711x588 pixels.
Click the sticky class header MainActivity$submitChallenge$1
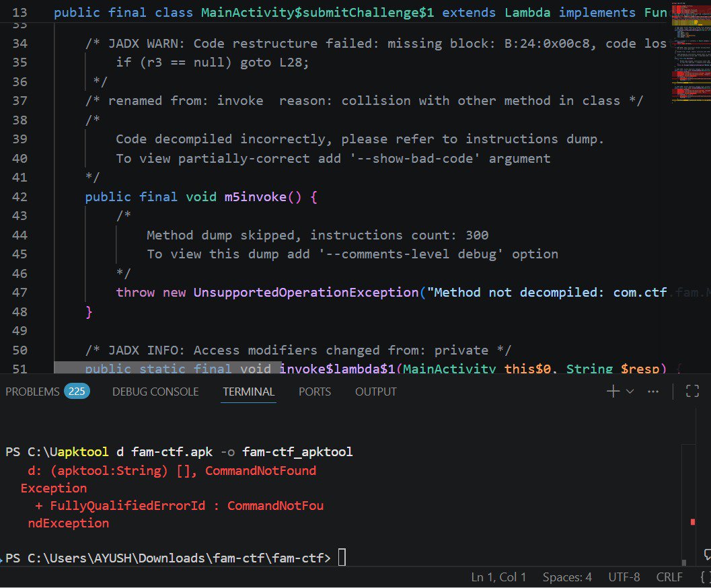pyautogui.click(x=317, y=12)
